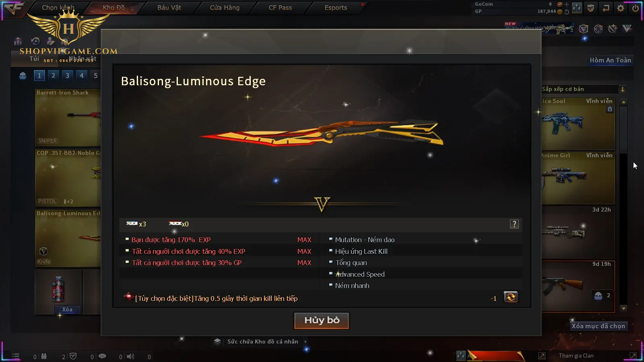Click the power exit icon
The width and height of the screenshot is (644, 362).
point(636,8)
